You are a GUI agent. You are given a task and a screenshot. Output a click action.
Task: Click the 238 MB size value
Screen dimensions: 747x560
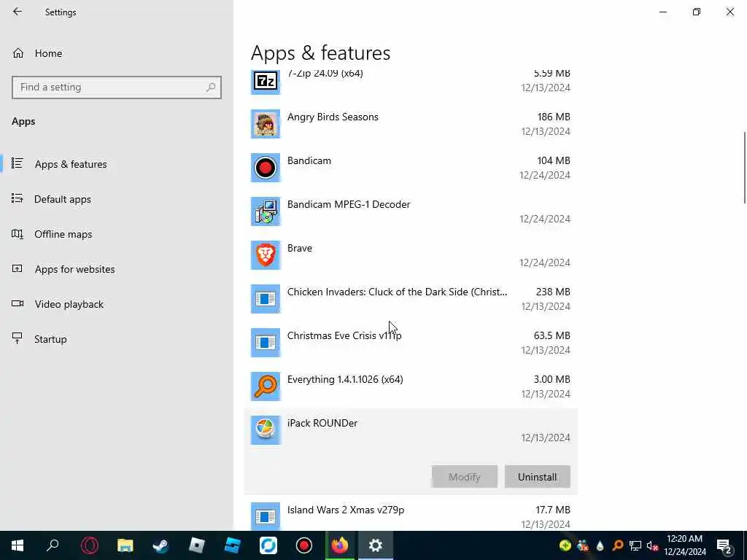click(x=553, y=292)
